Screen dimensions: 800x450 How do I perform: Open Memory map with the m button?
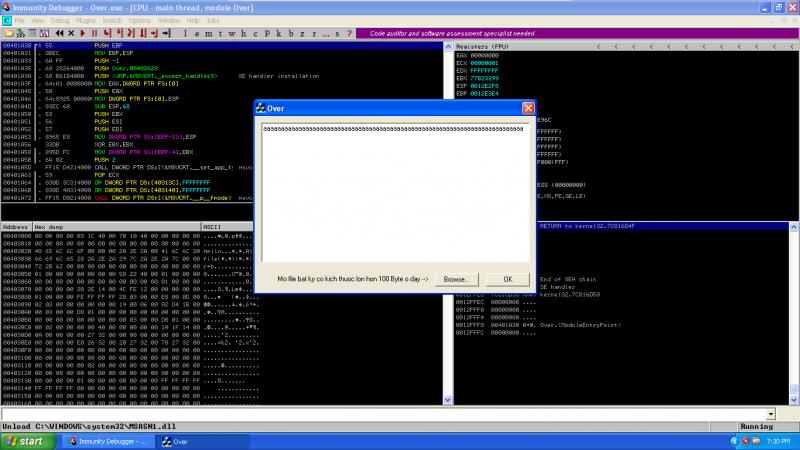click(209, 34)
